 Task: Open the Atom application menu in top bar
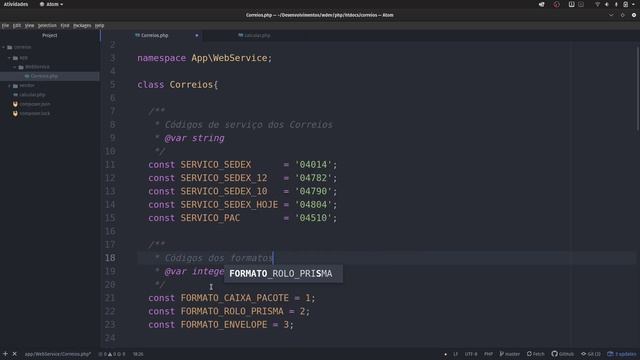point(51,4)
